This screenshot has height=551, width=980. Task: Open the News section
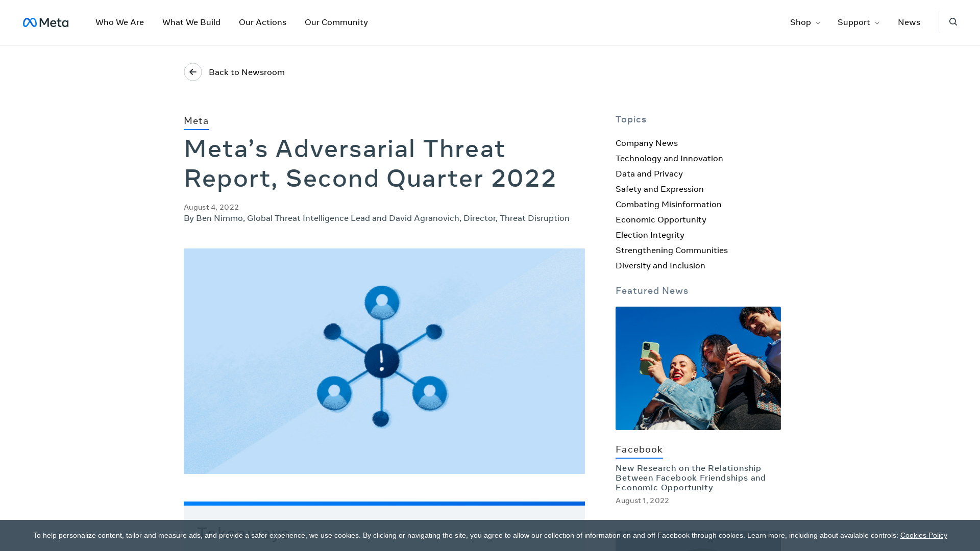coord(909,22)
